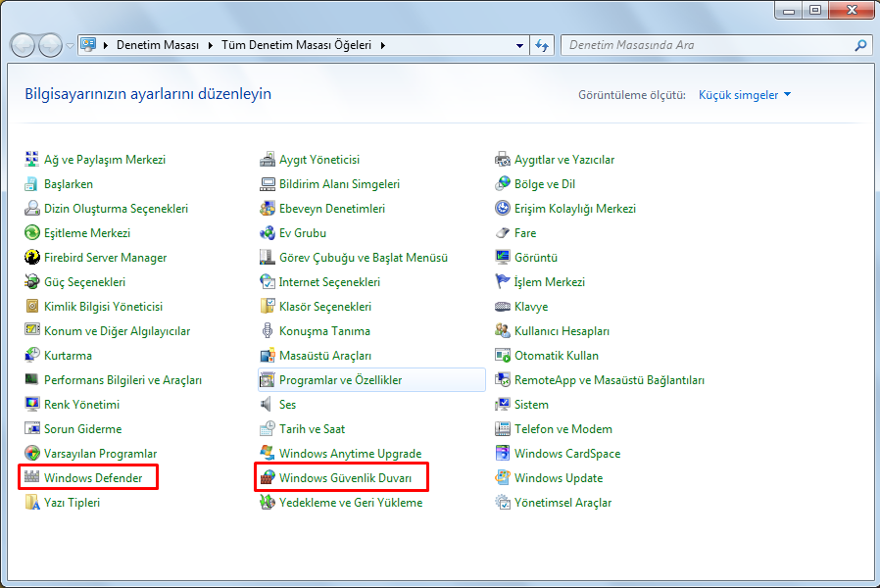Open the Yazı Tipleri icon
This screenshot has width=880, height=588.
pos(32,502)
